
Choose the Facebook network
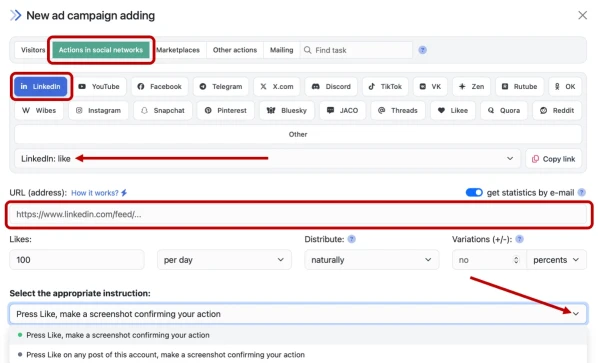point(159,87)
